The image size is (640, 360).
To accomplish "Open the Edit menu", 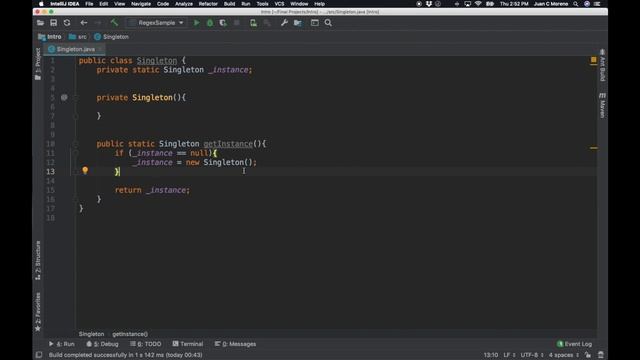I will click(x=104, y=4).
